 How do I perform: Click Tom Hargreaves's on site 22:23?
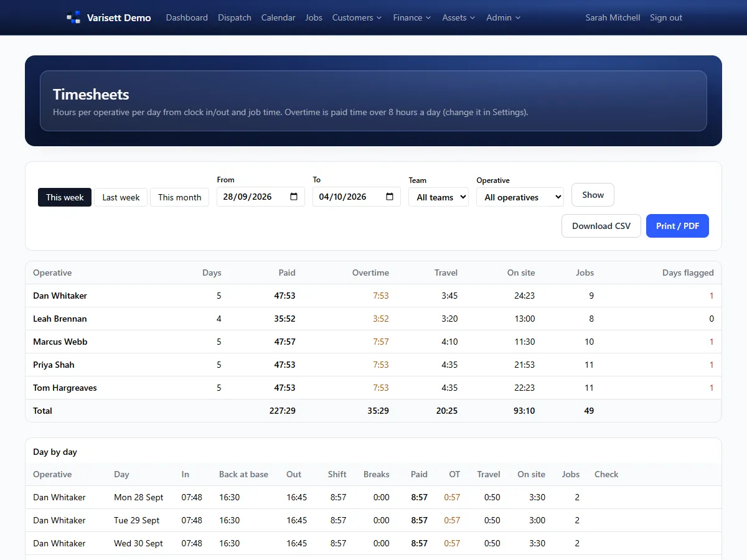pyautogui.click(x=525, y=388)
